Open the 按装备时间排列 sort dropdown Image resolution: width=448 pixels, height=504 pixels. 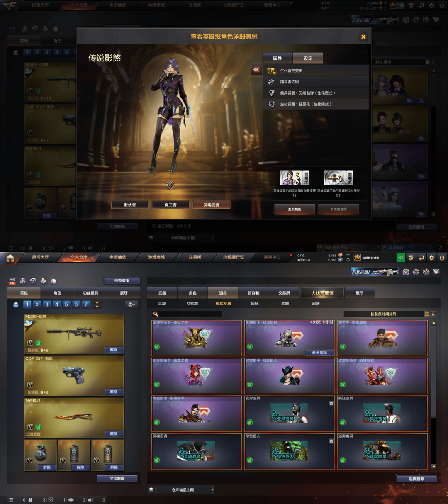[x=383, y=314]
